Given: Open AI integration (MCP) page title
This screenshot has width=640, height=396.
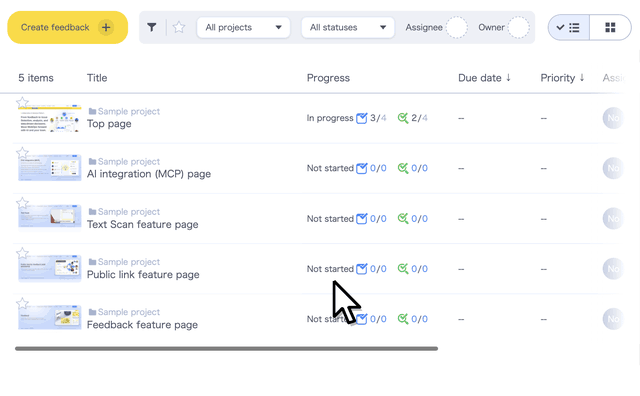Looking at the screenshot, I should tap(149, 174).
